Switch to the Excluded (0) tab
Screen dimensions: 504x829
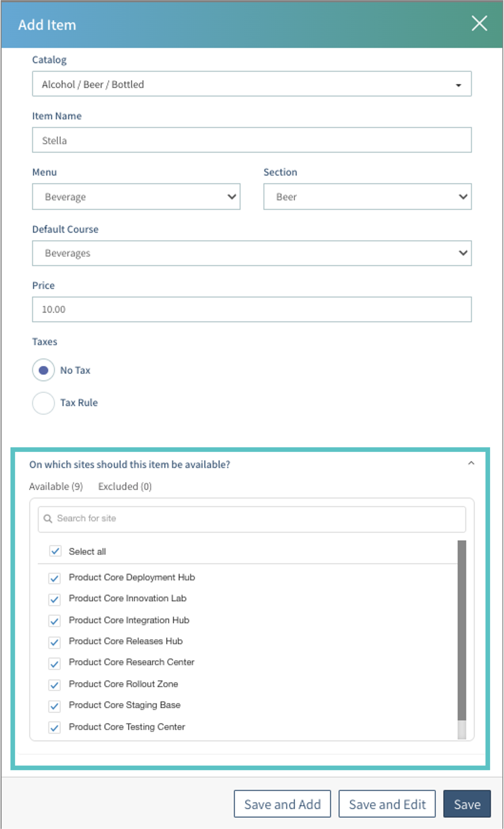[x=125, y=487]
